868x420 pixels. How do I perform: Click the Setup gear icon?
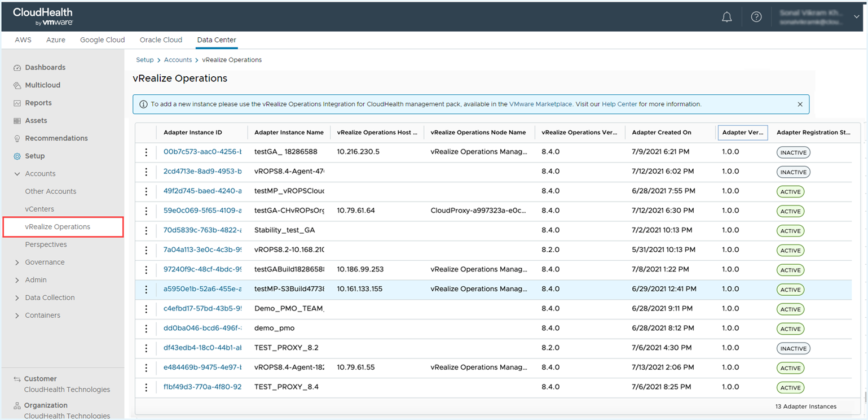pyautogui.click(x=17, y=156)
